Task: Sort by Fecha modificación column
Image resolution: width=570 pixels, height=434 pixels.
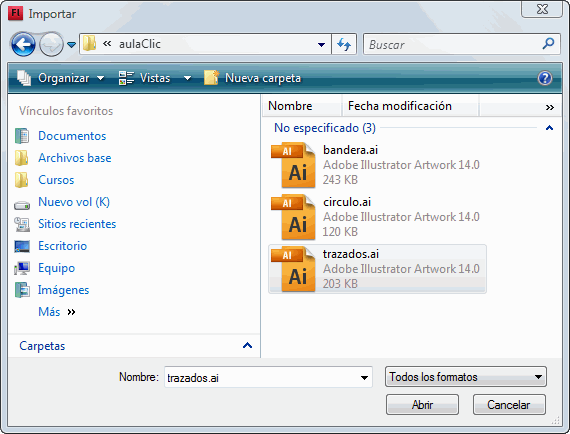Action: point(410,106)
